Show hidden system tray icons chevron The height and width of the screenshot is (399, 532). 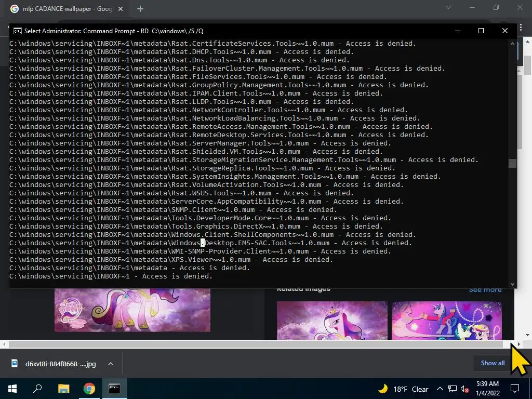pos(440,389)
